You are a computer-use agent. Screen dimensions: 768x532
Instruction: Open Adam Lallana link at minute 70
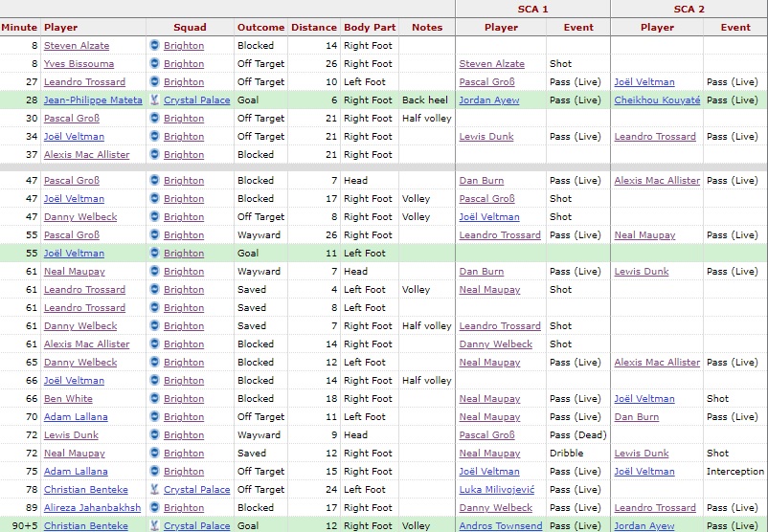(76, 416)
